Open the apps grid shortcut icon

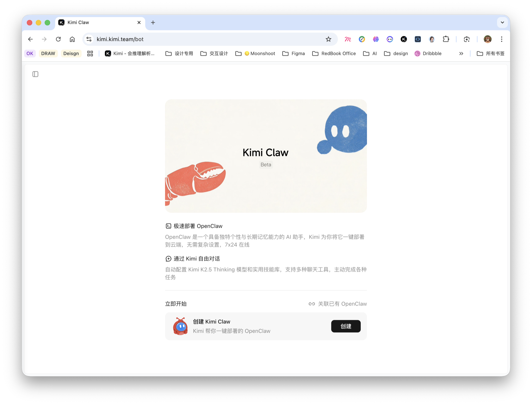pos(90,53)
